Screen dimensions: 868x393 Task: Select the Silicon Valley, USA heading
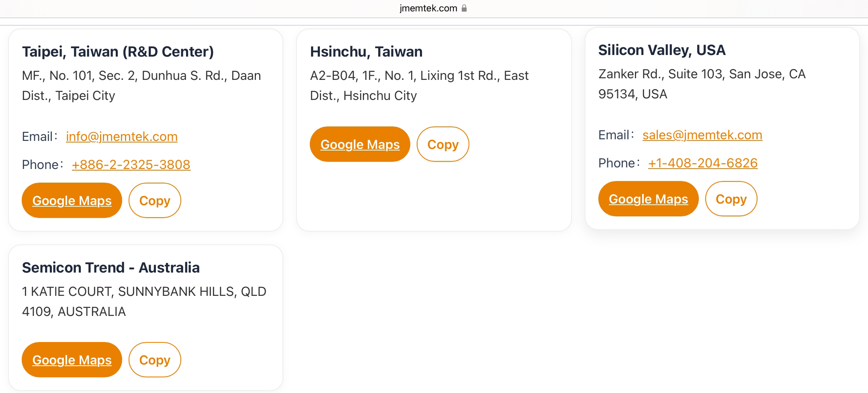[x=662, y=50]
